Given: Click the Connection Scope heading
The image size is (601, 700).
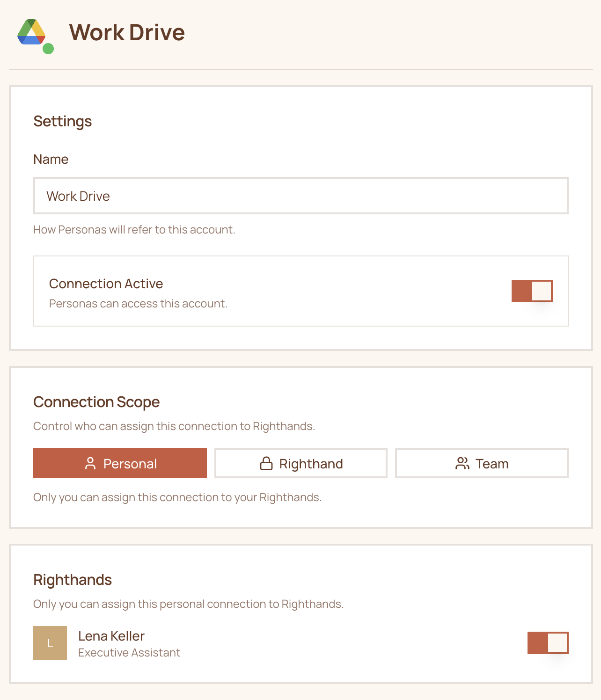Looking at the screenshot, I should (x=96, y=401).
